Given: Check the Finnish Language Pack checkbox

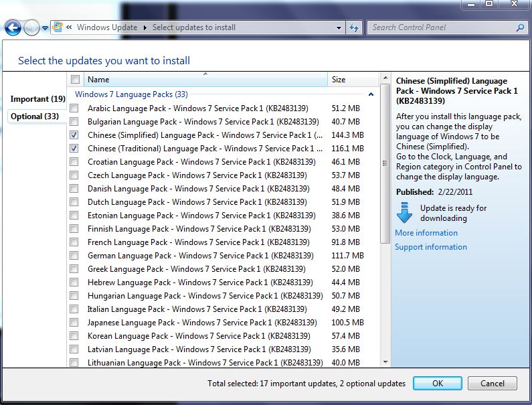Looking at the screenshot, I should tap(74, 229).
